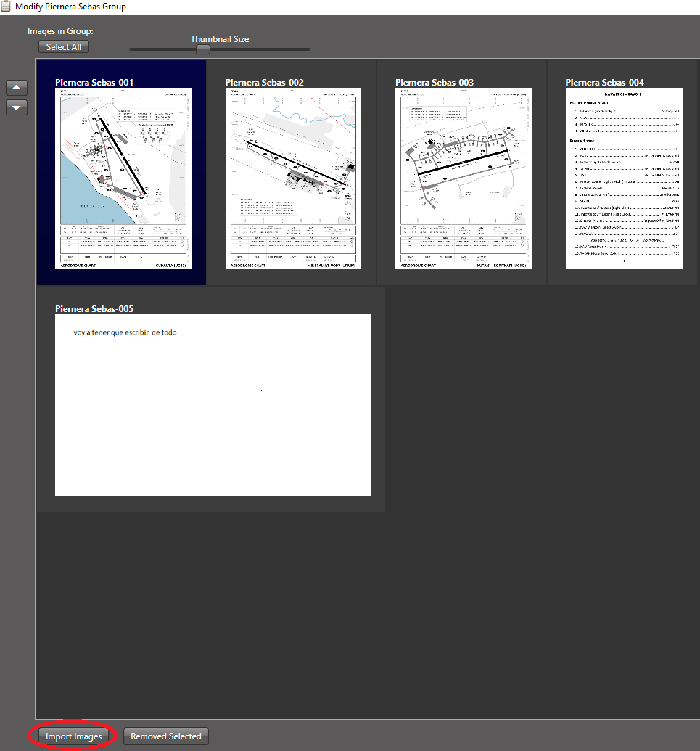Click the move-up arrow button
The width and height of the screenshot is (700, 751).
[x=16, y=88]
